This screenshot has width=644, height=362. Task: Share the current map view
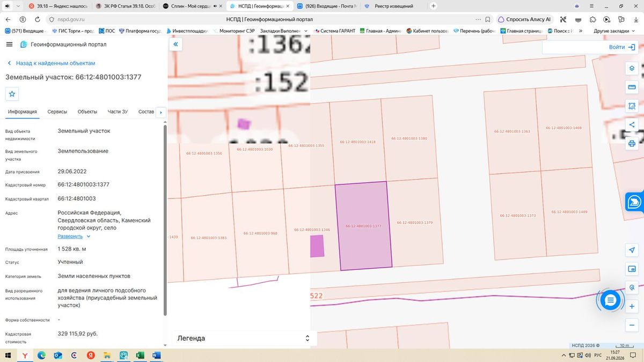(x=632, y=125)
